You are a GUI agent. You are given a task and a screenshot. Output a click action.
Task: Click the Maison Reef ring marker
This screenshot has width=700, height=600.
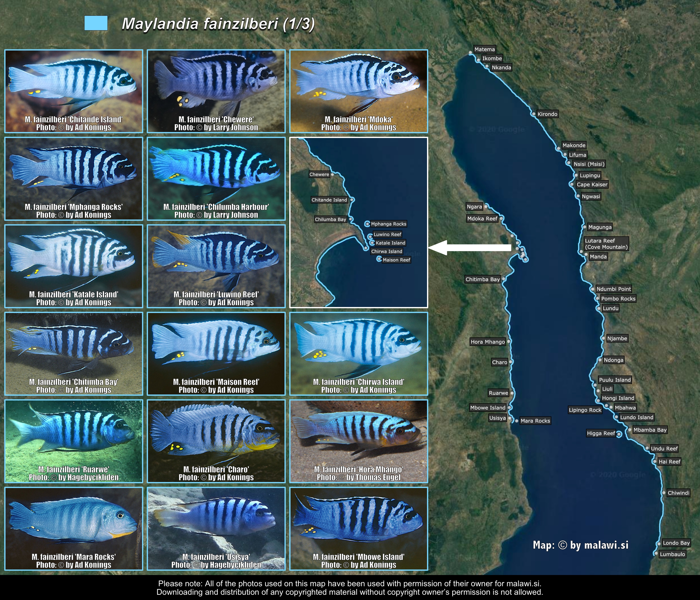coord(379,259)
